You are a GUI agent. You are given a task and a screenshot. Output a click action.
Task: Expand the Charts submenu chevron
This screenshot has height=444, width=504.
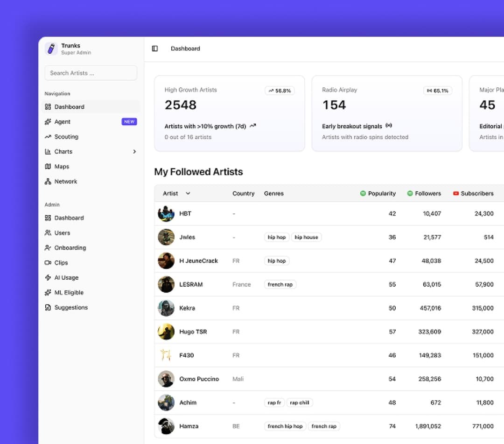pos(135,151)
